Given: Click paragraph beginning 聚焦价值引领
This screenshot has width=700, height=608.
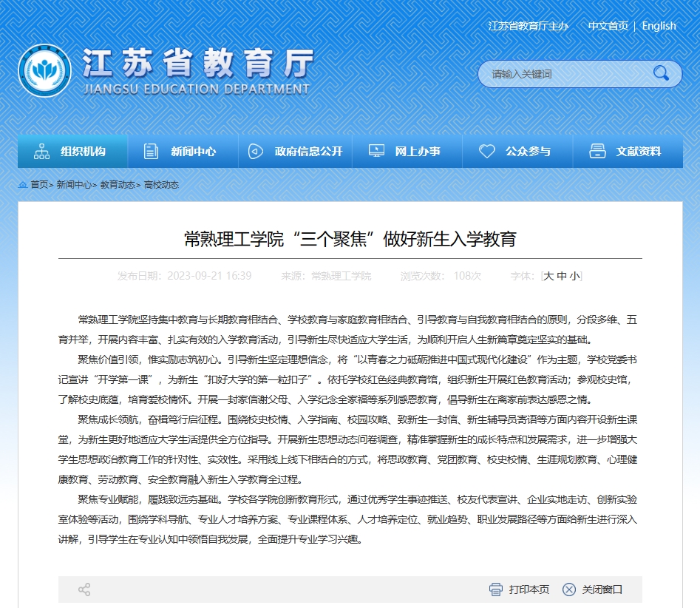Looking at the screenshot, I should click(x=347, y=379).
